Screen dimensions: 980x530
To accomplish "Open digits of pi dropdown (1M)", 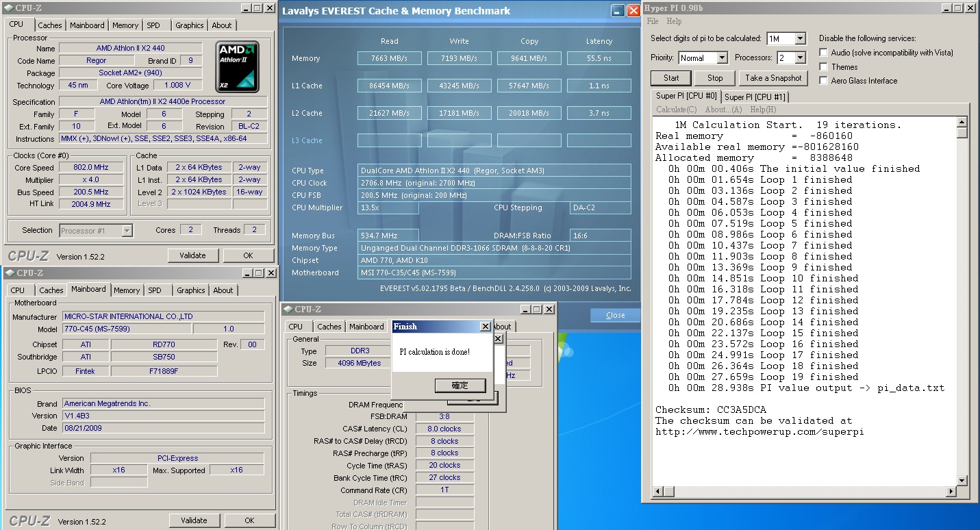I will pyautogui.click(x=800, y=38).
